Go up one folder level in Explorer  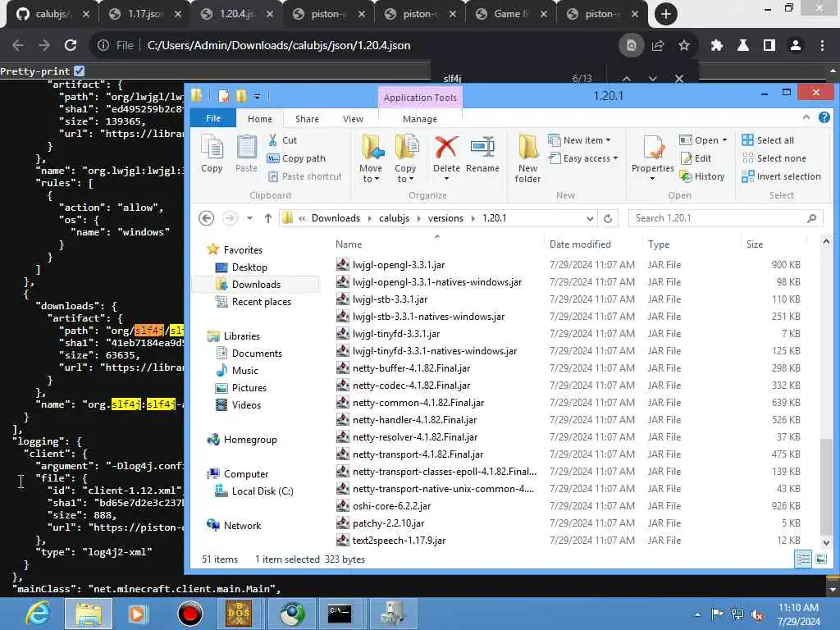pyautogui.click(x=268, y=218)
